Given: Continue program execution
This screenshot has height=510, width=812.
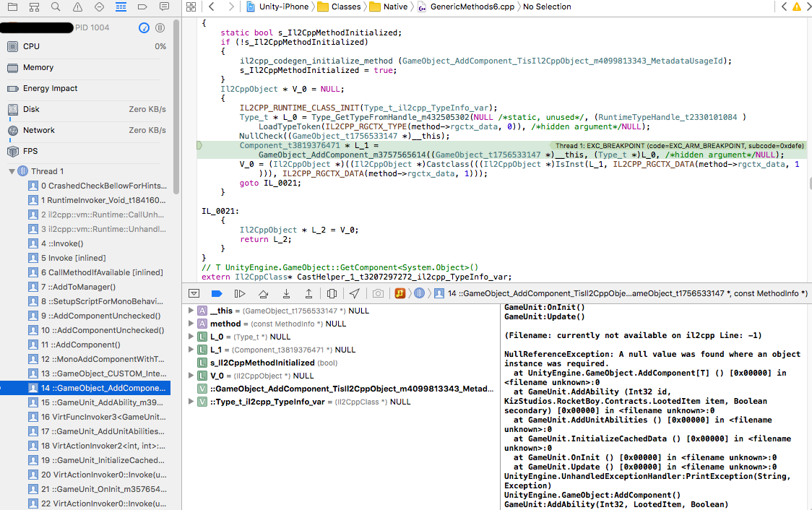Looking at the screenshot, I should 239,293.
